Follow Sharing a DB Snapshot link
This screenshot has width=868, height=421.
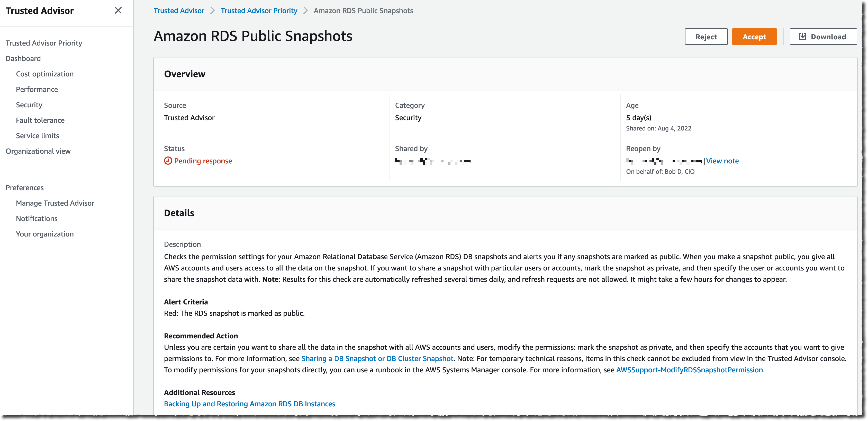[x=377, y=358]
